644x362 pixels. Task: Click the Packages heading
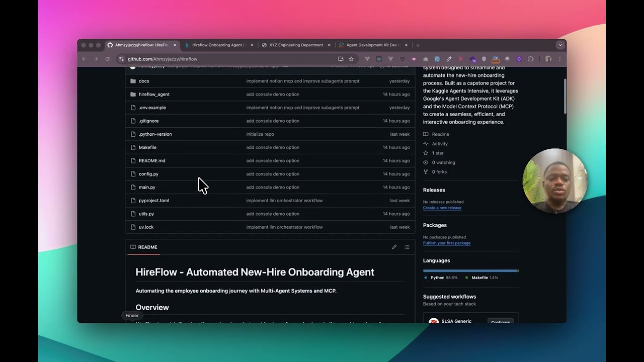click(435, 225)
